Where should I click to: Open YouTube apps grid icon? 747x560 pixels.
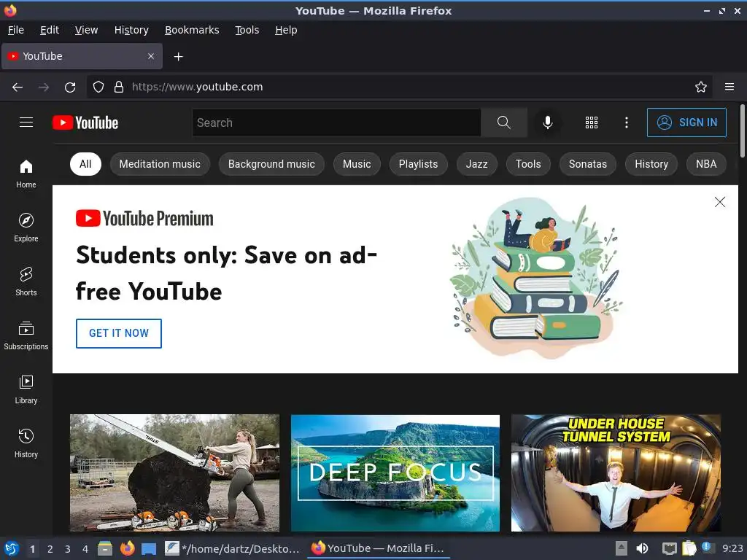(x=591, y=122)
